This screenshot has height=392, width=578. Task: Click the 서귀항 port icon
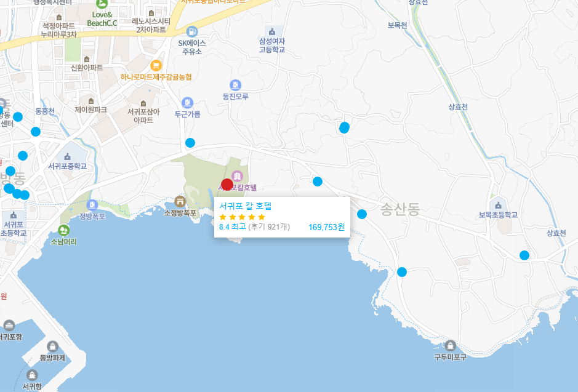pyautogui.click(x=32, y=375)
